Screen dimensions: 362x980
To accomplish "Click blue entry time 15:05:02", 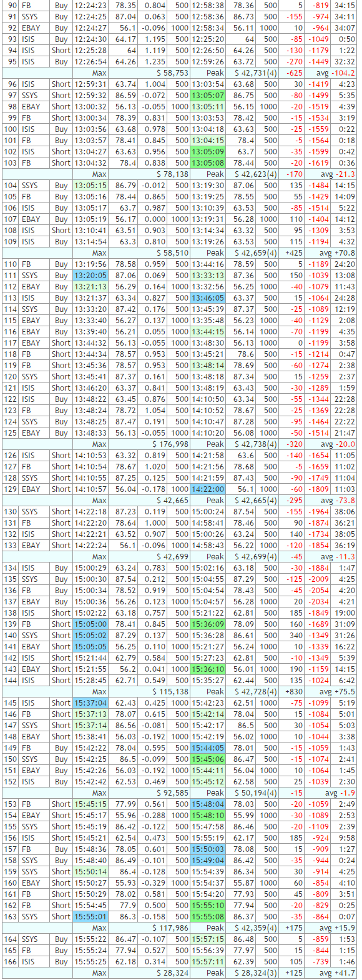I will tap(90, 635).
